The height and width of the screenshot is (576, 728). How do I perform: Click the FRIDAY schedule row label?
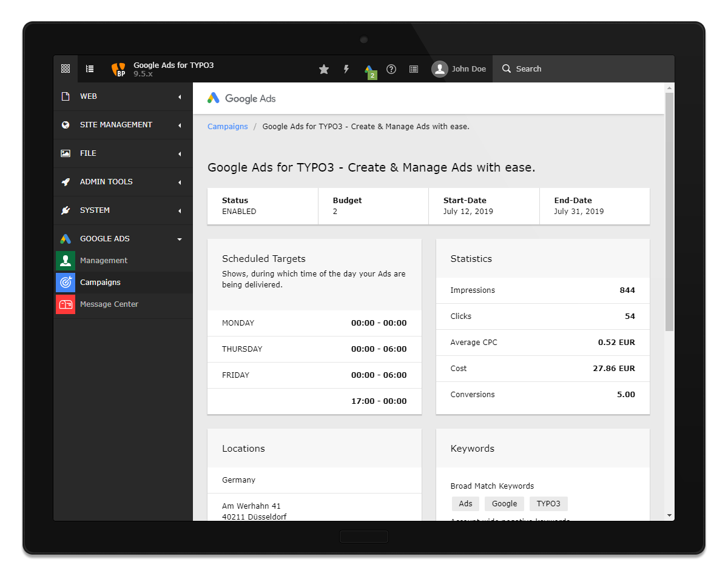[235, 375]
